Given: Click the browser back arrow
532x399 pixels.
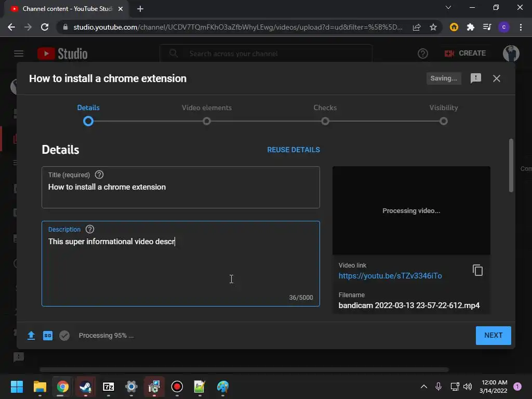Looking at the screenshot, I should (11, 27).
